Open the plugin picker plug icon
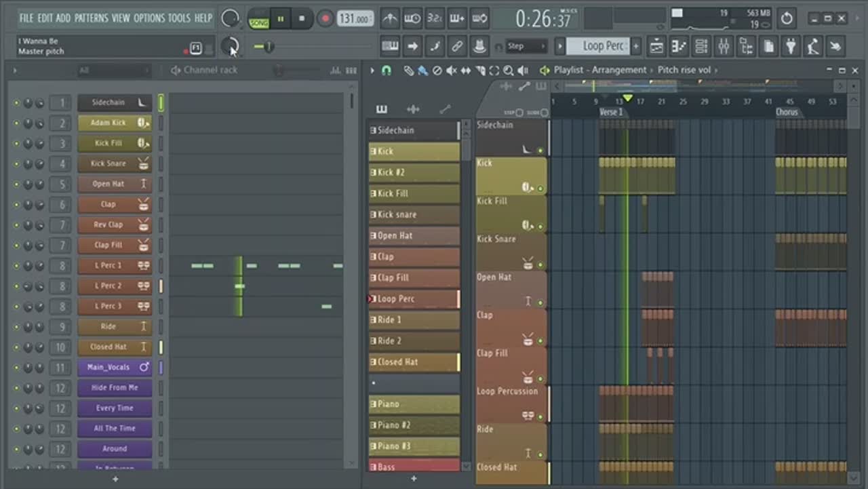The height and width of the screenshot is (489, 868). (791, 46)
